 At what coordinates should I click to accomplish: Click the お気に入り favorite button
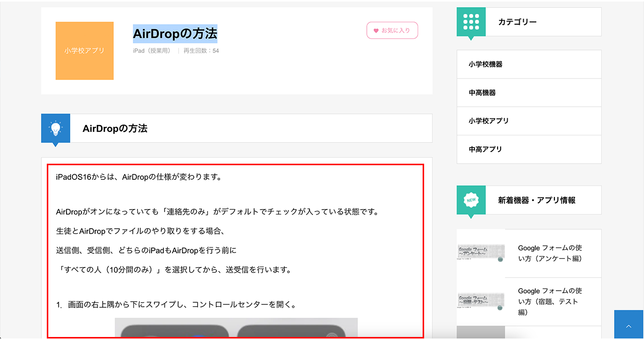click(392, 30)
